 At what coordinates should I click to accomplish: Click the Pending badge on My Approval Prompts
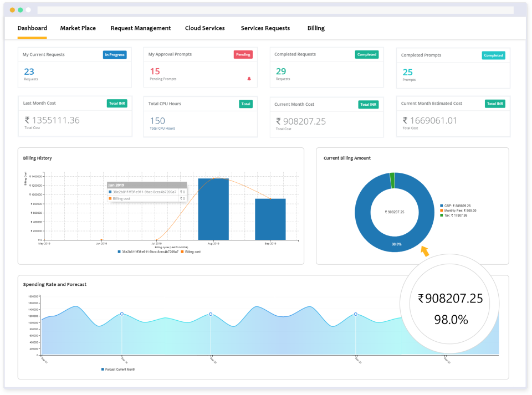tap(242, 54)
